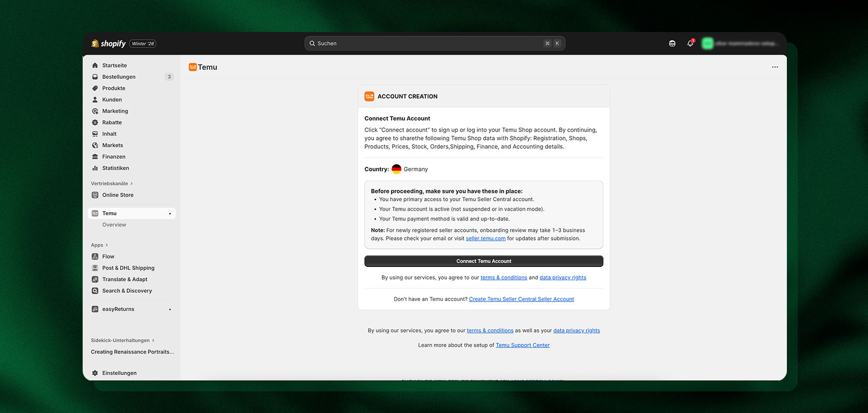The width and height of the screenshot is (868, 413).
Task: Click the Shopify logo in the top bar
Action: (x=109, y=43)
